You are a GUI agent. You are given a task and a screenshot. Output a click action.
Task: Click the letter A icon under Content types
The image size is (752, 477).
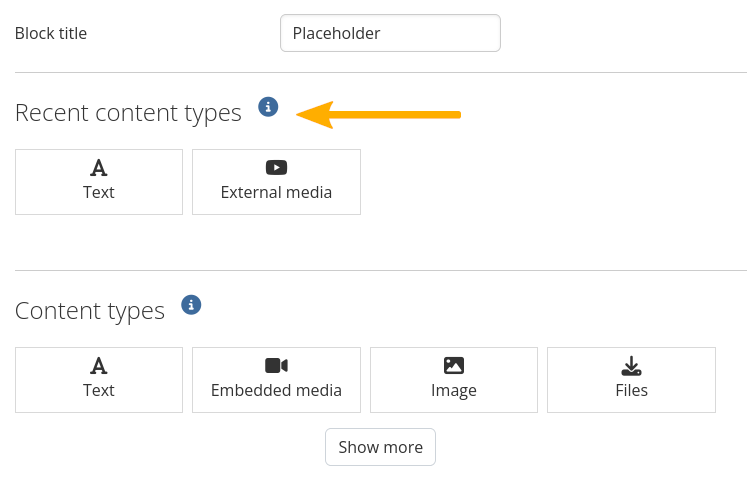point(98,366)
